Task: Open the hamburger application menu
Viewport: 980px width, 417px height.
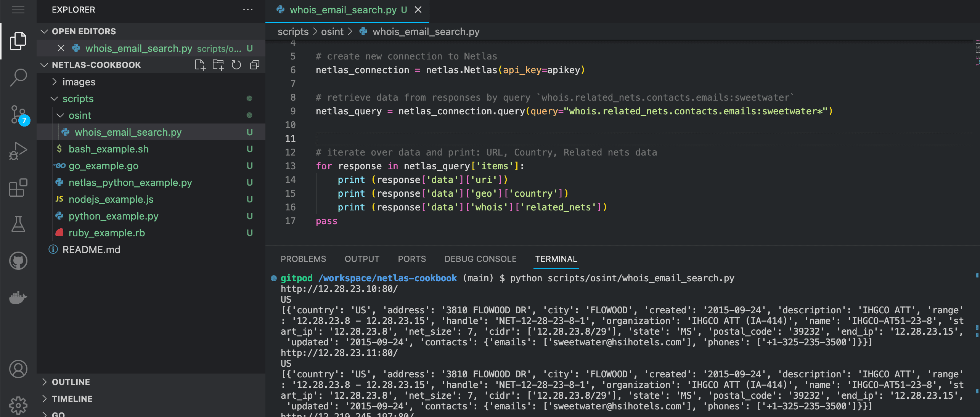Action: point(18,10)
